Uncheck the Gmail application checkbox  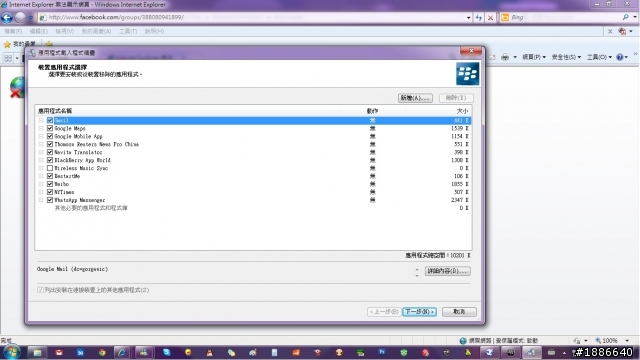tap(50, 120)
